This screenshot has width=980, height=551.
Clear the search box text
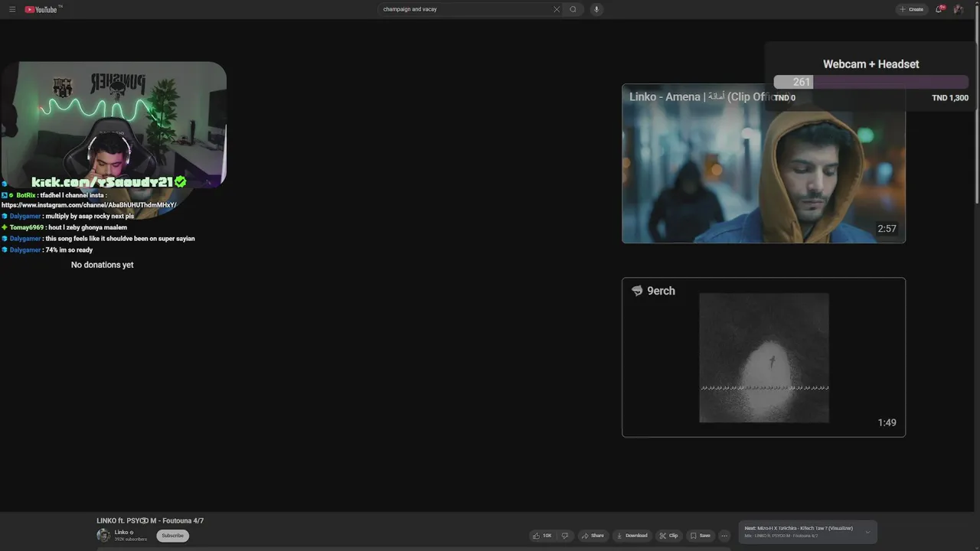pos(557,9)
